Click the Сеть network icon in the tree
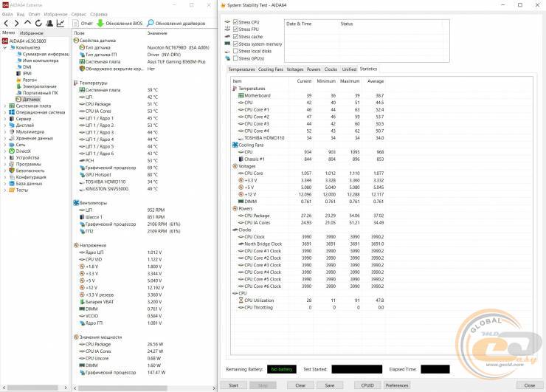Viewport: 546px width, 392px height. (12, 145)
